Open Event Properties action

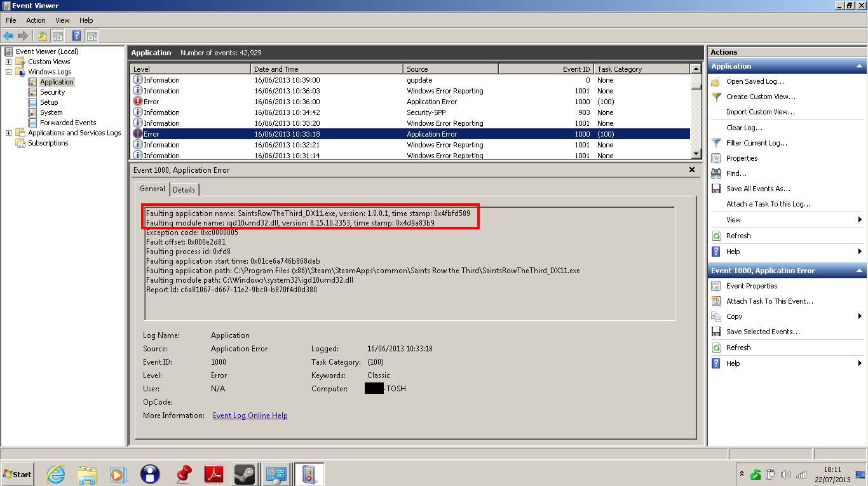point(752,286)
